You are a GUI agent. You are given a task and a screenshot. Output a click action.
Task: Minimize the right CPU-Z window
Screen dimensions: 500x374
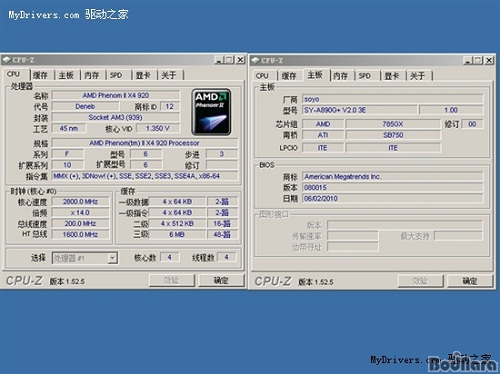468,60
